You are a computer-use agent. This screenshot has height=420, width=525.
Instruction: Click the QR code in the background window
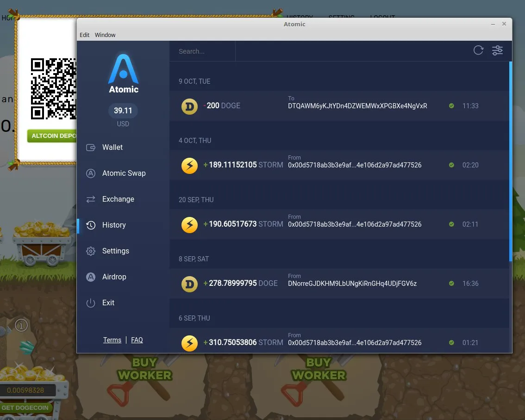pos(54,89)
